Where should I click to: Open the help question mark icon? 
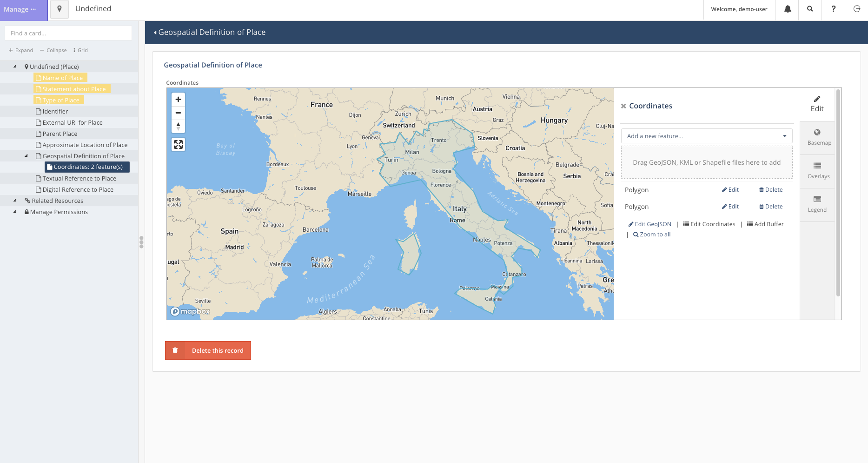pyautogui.click(x=833, y=9)
